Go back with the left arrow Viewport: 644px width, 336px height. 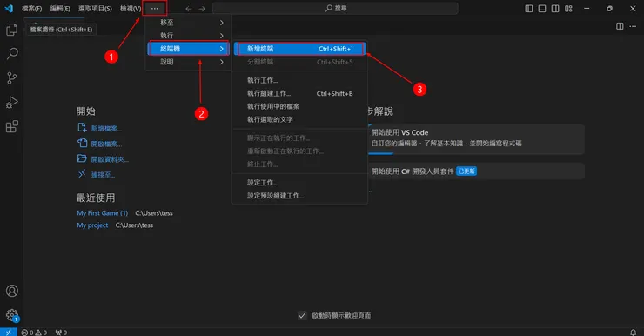[189, 9]
